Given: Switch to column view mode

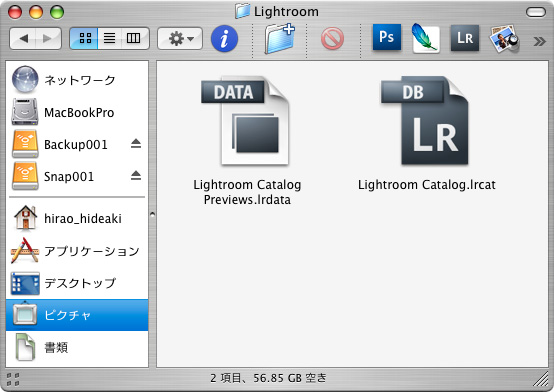Looking at the screenshot, I should [x=135, y=38].
